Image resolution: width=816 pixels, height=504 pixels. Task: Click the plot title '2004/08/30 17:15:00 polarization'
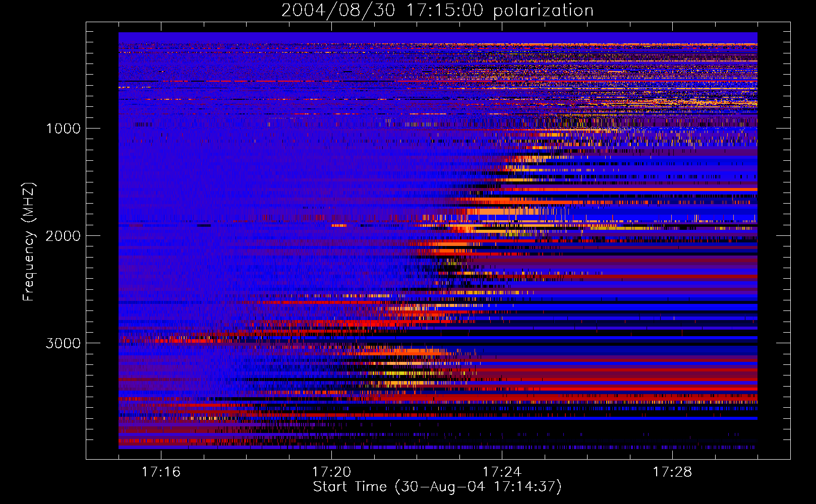[x=437, y=10]
